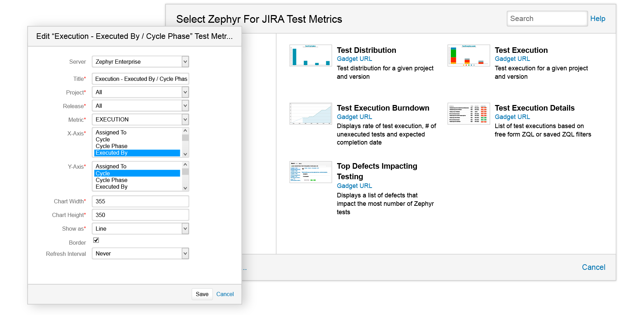Open the Test Execution Burndown thumbnail
The height and width of the screenshot is (315, 644).
[310, 113]
